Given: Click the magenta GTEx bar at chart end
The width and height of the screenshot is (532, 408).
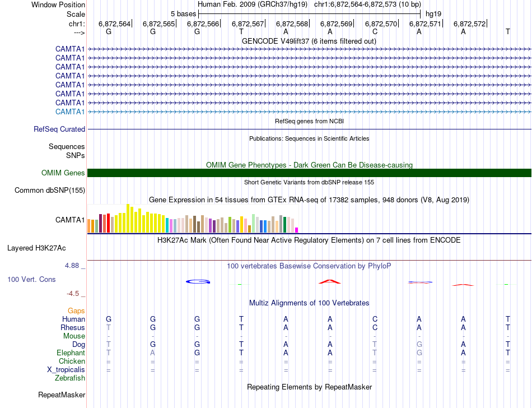Looking at the screenshot, I should pos(297,230).
